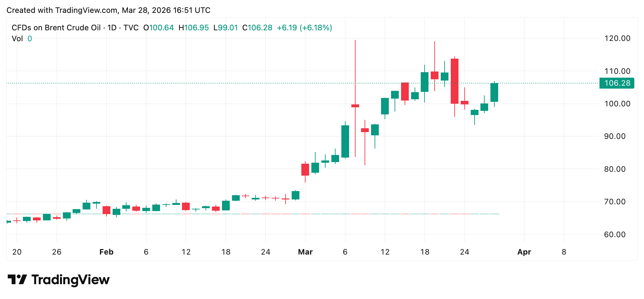Open the "Created with TradingView.com" header text
Screen dimensions: 644x299
[108, 10]
